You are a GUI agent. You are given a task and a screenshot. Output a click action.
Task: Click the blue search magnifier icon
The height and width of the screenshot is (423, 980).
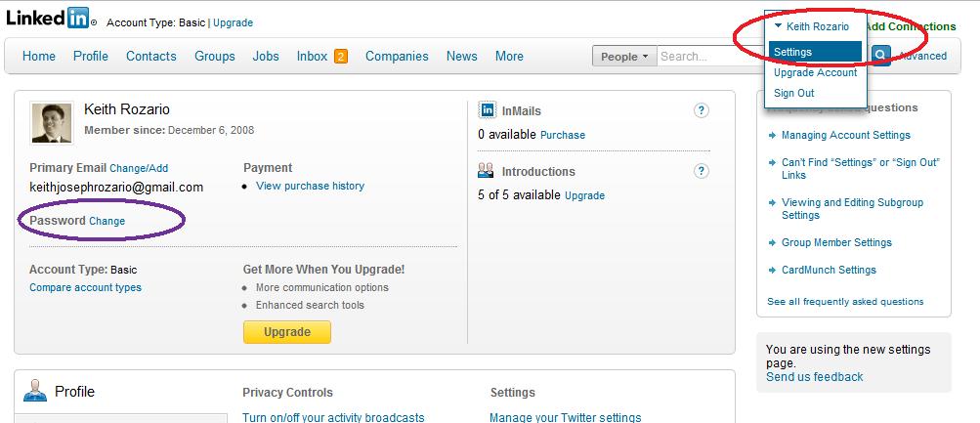coord(880,56)
